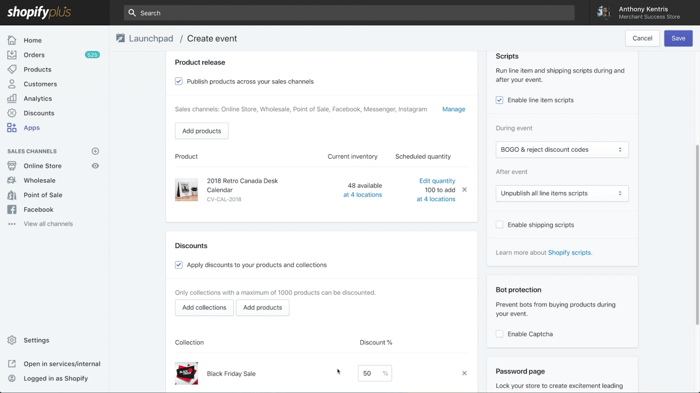Screen dimensions: 700x393
Task: Click the Shopify Plus logo
Action: tap(39, 13)
